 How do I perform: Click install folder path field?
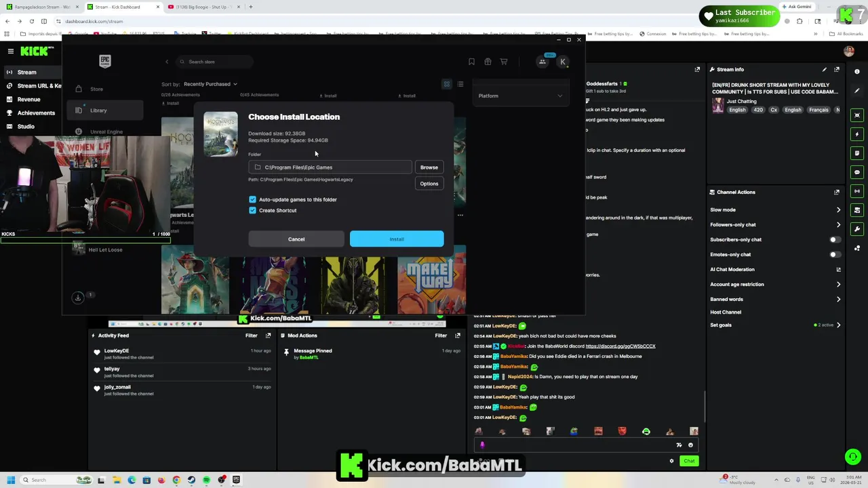click(330, 167)
